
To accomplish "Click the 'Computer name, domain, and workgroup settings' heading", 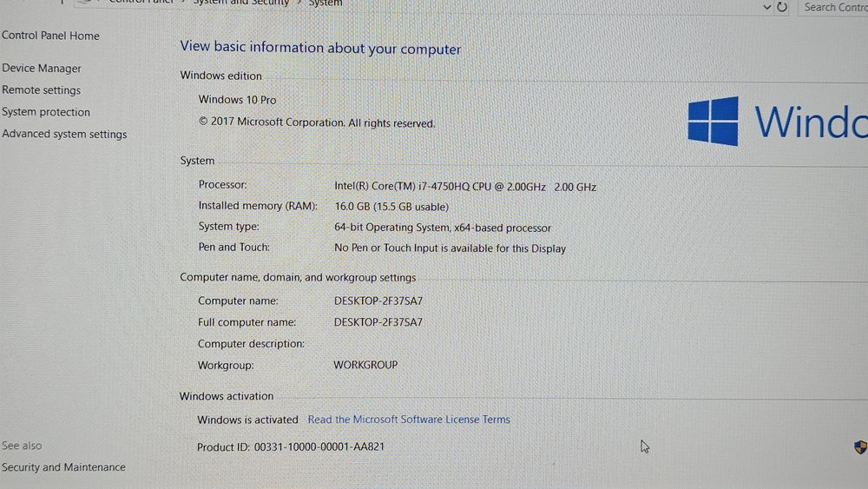I will [298, 277].
